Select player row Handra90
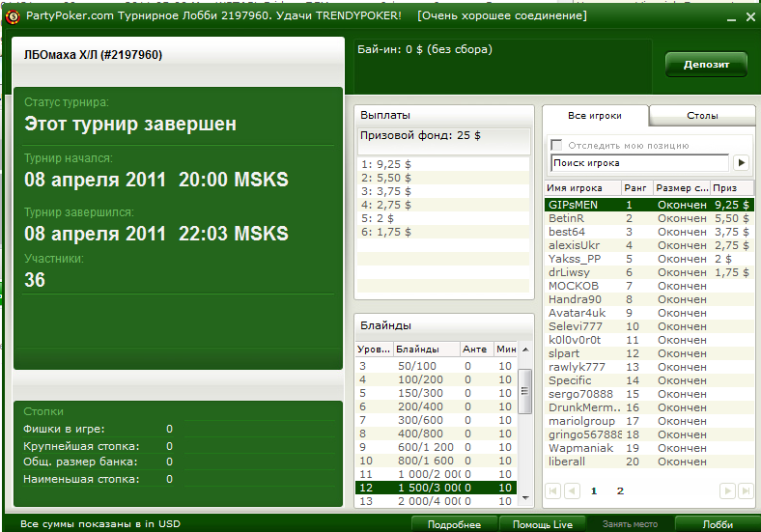Screen dimensions: 761x532 click(x=649, y=299)
